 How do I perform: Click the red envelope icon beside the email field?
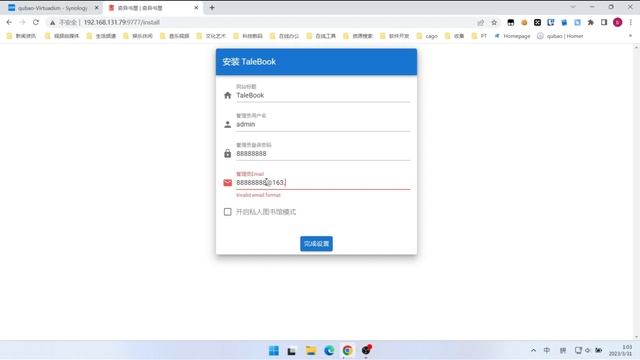(228, 183)
